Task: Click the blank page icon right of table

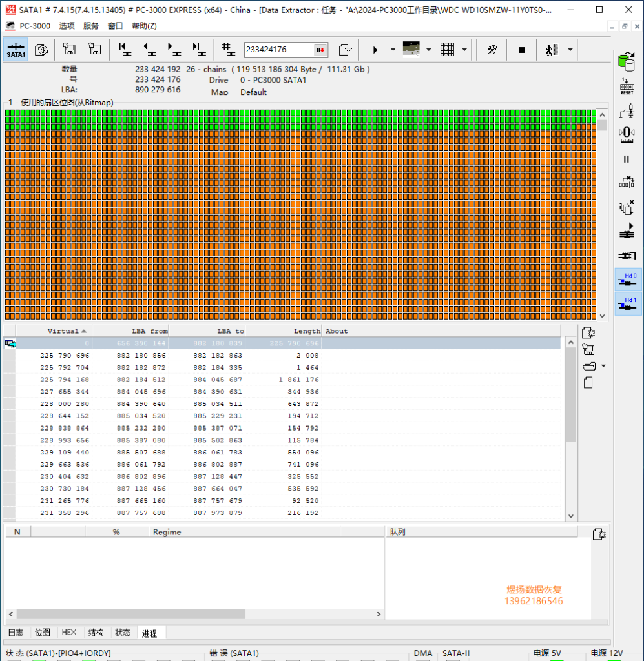Action: [x=588, y=383]
